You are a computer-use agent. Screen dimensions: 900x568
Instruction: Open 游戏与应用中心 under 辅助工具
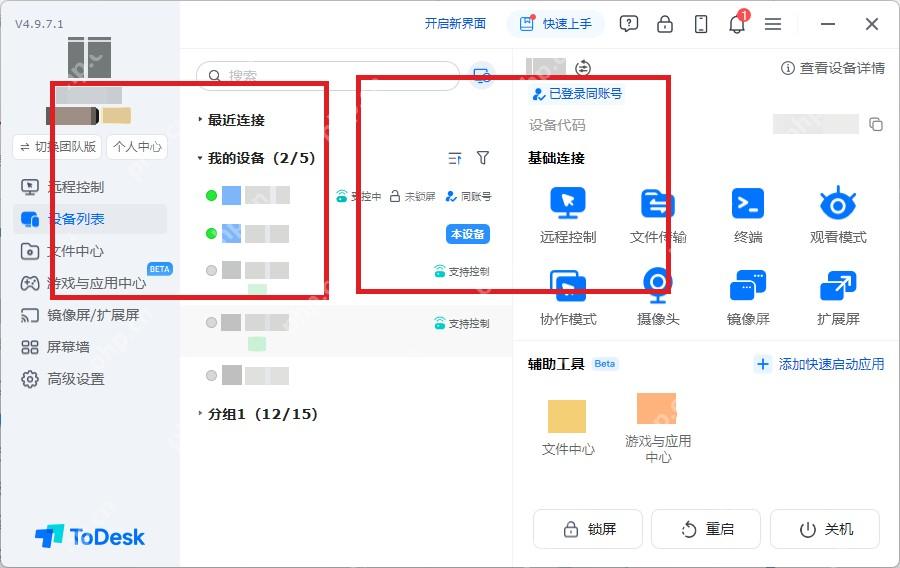click(658, 427)
